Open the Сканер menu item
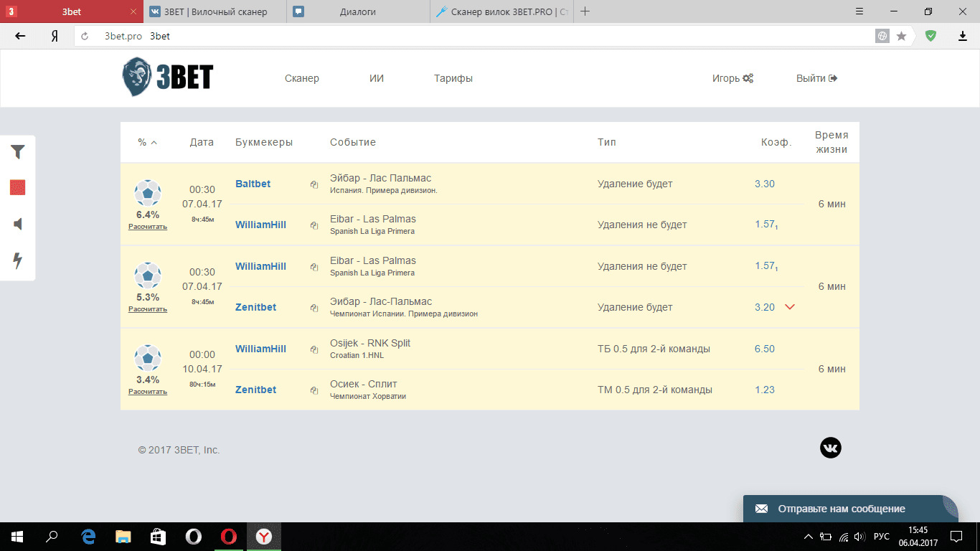Image resolution: width=980 pixels, height=551 pixels. 301,78
